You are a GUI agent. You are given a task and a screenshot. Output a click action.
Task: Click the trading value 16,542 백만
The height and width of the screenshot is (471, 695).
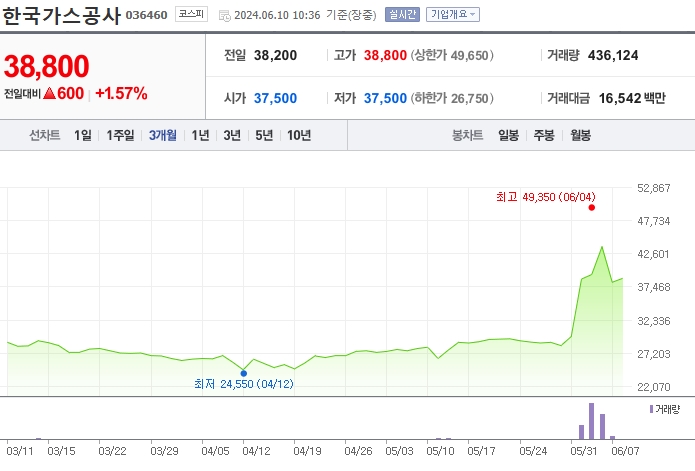(632, 98)
